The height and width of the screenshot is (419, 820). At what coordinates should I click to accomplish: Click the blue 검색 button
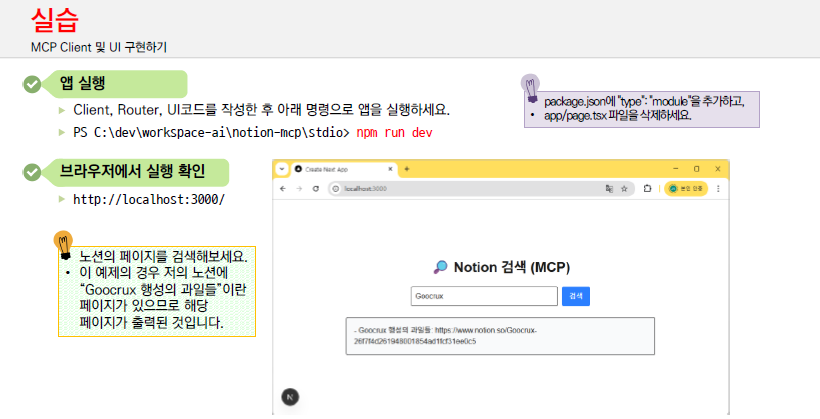point(576,296)
